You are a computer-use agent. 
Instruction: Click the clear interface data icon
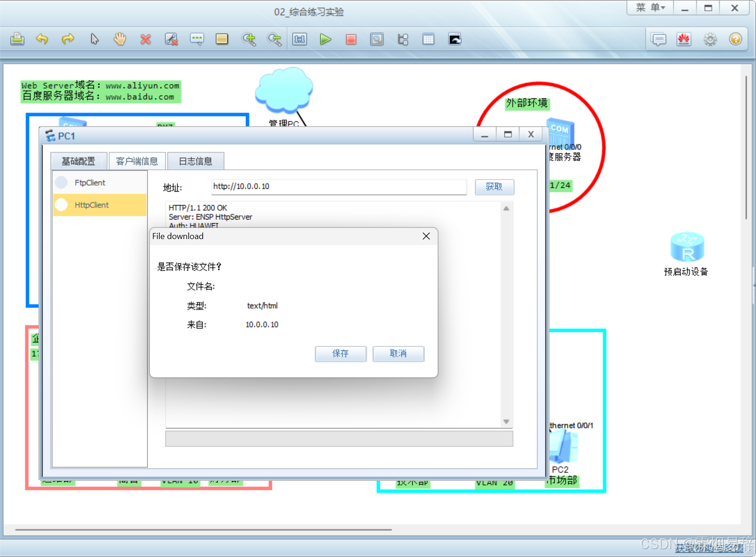(171, 39)
